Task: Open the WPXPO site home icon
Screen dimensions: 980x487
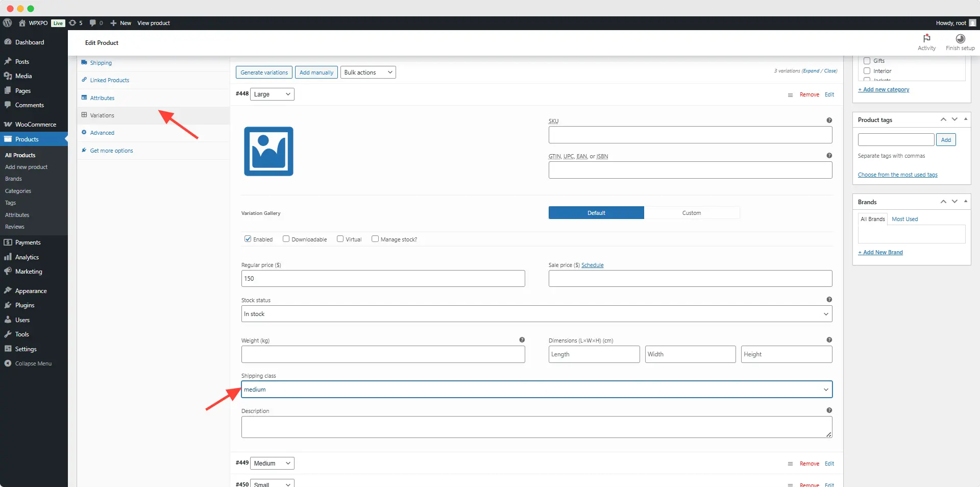Action: pyautogui.click(x=22, y=23)
